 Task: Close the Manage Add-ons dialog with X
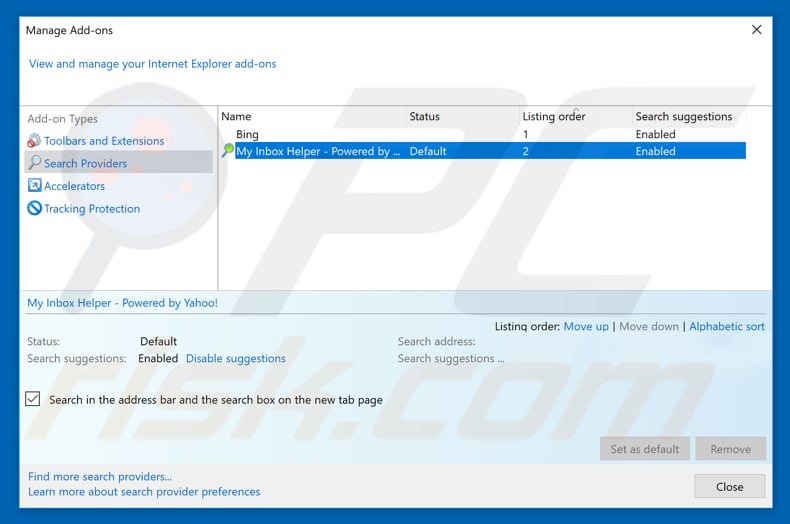[x=756, y=30]
